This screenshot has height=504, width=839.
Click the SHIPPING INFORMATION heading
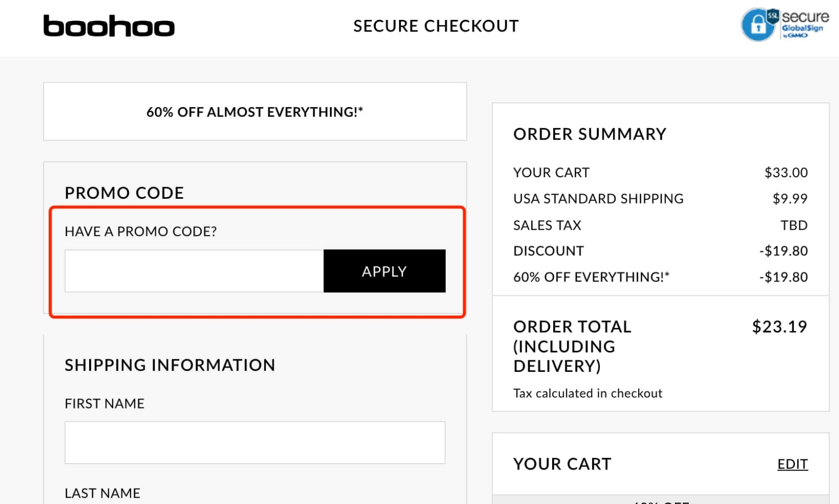[170, 365]
